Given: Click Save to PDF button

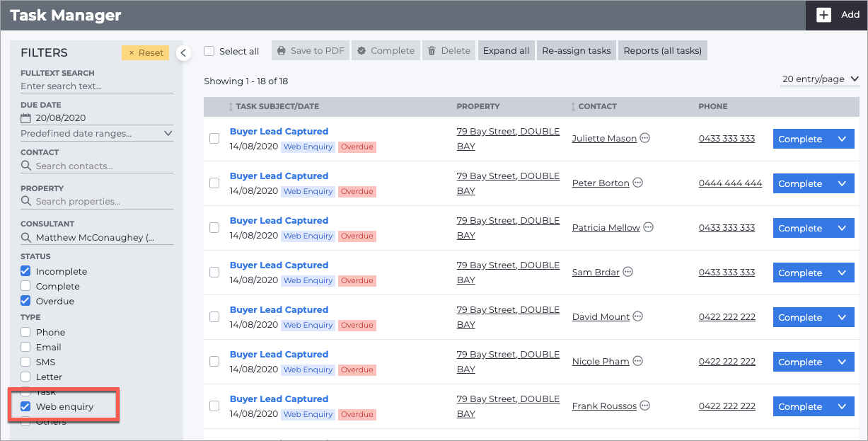Looking at the screenshot, I should point(311,51).
